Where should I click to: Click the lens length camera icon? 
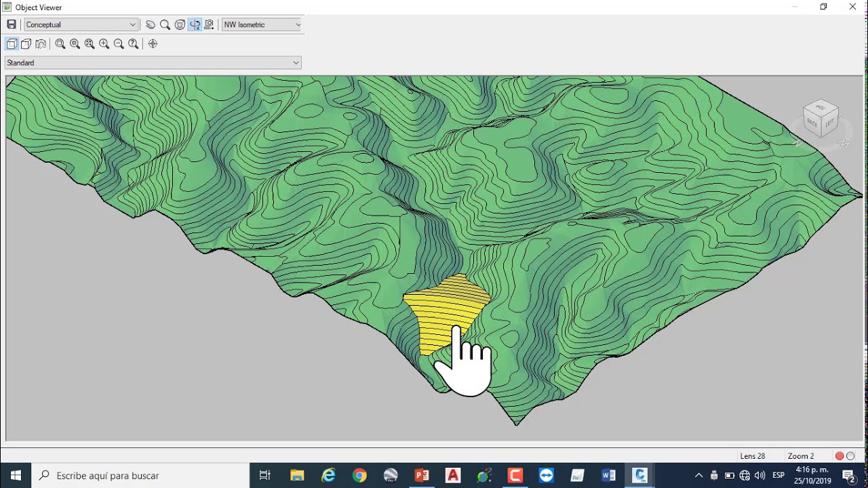pyautogui.click(x=41, y=43)
